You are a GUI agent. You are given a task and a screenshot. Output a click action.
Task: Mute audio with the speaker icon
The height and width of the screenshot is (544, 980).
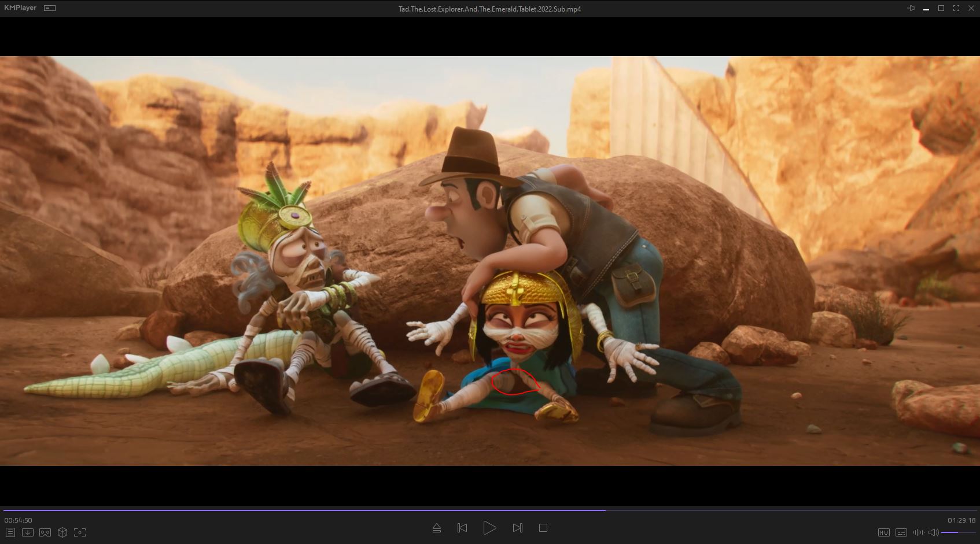933,532
